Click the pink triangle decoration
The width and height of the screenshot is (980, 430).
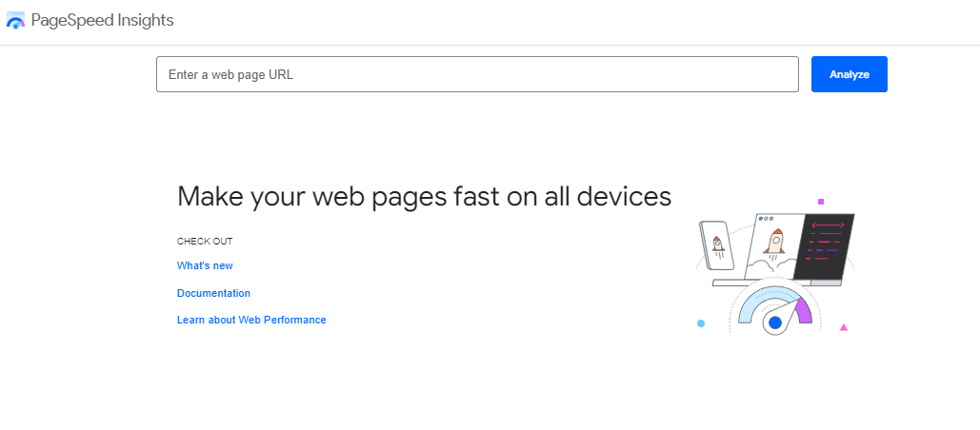[x=844, y=327]
